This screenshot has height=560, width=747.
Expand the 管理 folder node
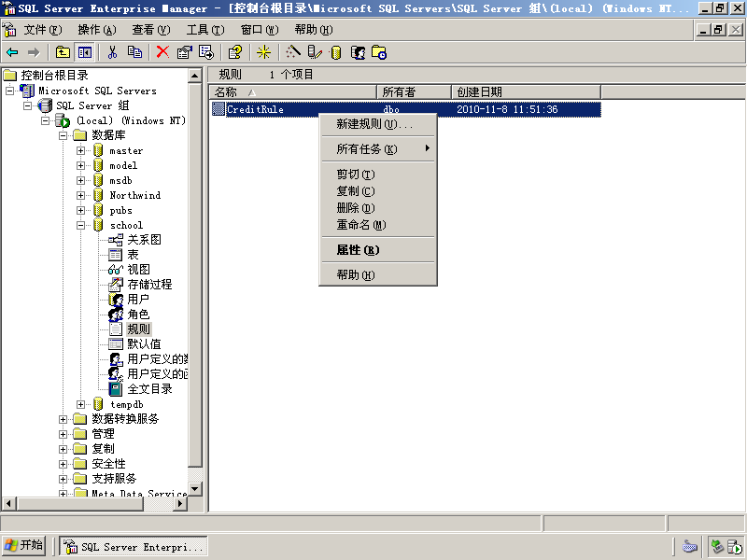click(63, 434)
